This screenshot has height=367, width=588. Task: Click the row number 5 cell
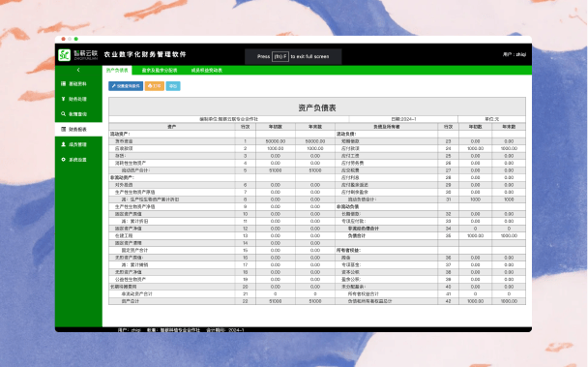pyautogui.click(x=246, y=170)
